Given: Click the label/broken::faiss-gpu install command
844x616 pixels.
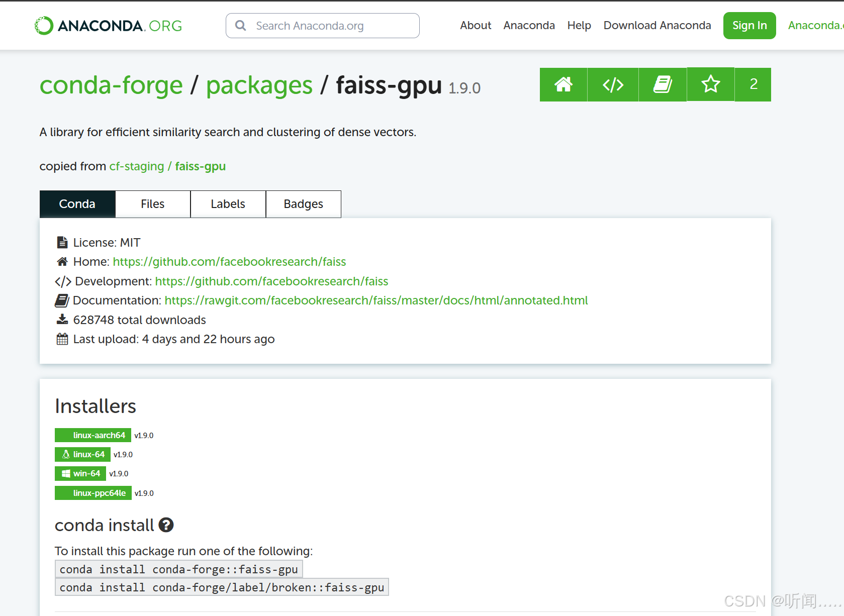Looking at the screenshot, I should pyautogui.click(x=222, y=587).
